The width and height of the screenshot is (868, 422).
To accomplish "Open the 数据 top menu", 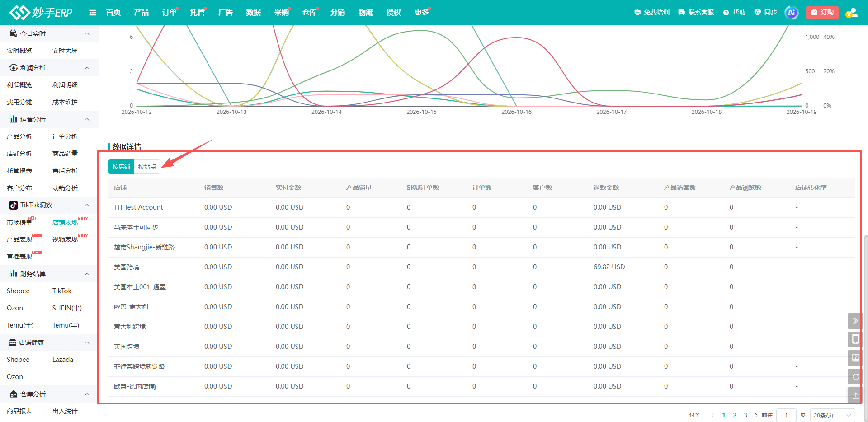I will 254,13.
